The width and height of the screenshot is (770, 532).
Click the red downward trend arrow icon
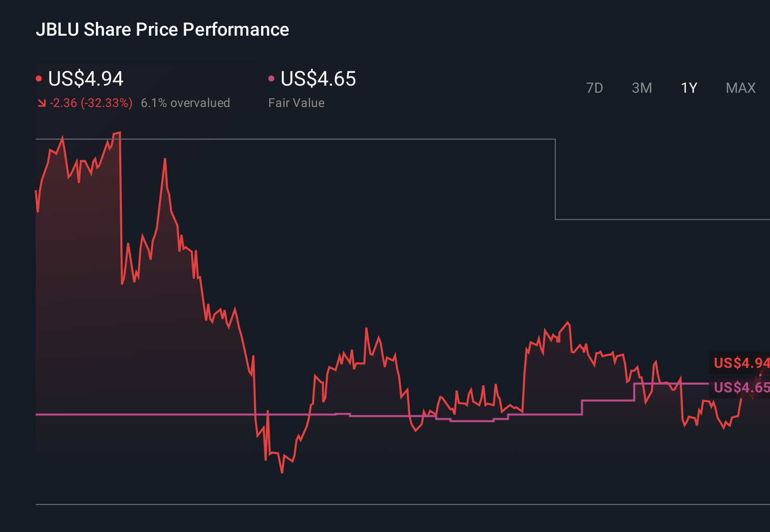tap(42, 102)
